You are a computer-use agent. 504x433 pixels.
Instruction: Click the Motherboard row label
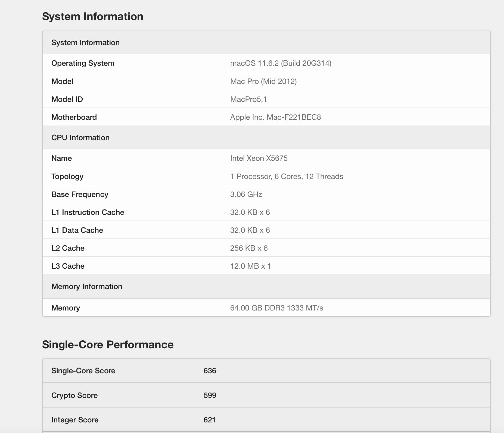pyautogui.click(x=74, y=117)
